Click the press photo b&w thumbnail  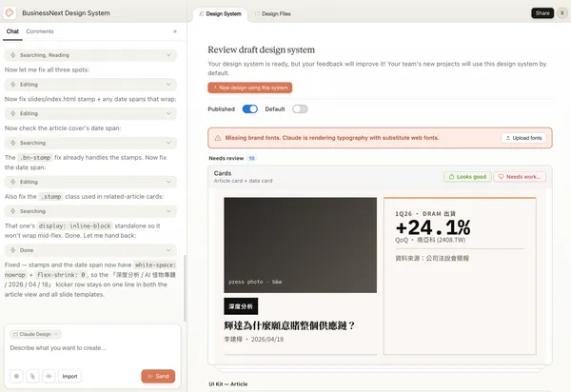pyautogui.click(x=300, y=245)
